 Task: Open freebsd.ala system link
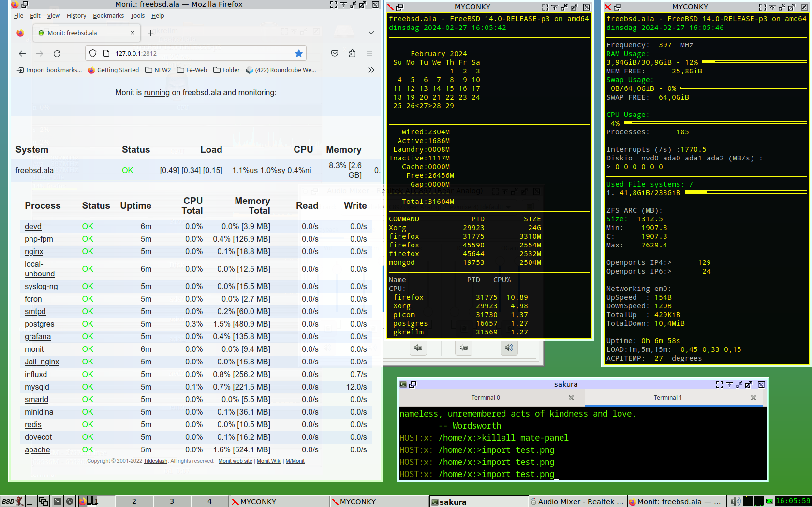point(34,170)
